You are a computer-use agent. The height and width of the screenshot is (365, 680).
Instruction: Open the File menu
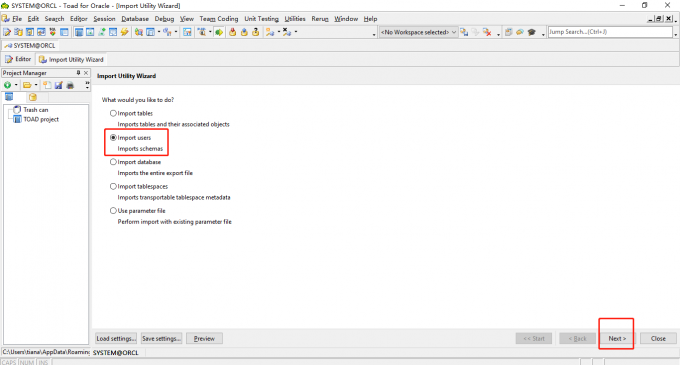[17, 19]
